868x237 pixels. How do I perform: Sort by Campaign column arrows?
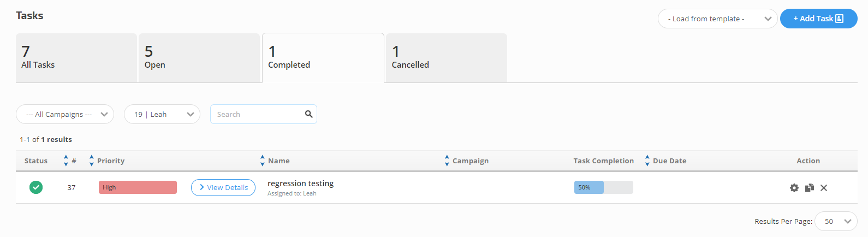coord(447,161)
